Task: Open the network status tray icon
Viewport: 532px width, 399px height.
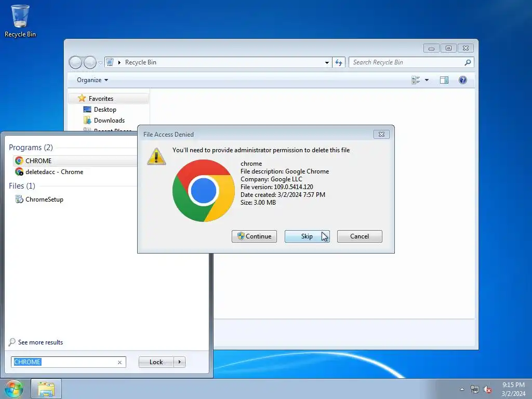Action: coord(475,389)
